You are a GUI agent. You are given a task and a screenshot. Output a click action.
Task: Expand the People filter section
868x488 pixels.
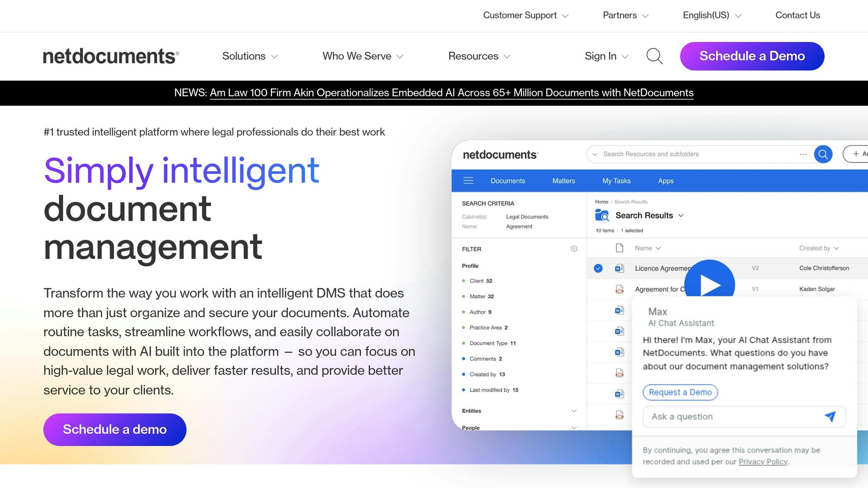[x=519, y=427]
